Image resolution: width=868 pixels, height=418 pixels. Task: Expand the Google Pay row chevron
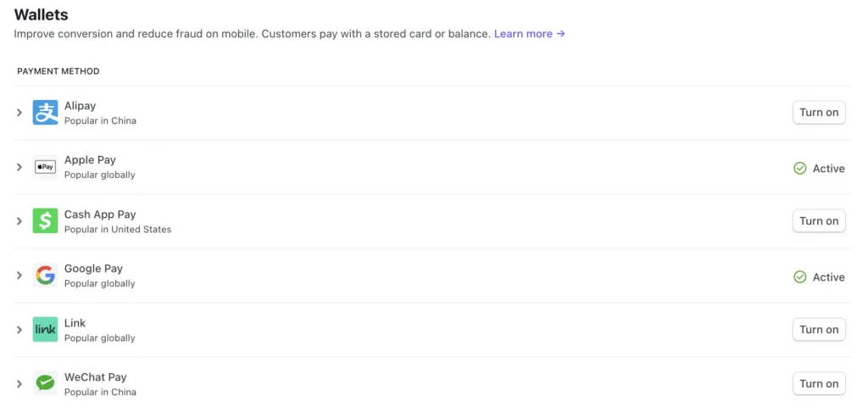(19, 276)
